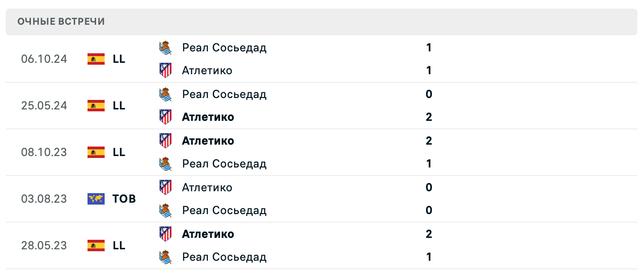Image resolution: width=644 pixels, height=275 pixels.
Task: Click Real Sociedad score 1 in 28.05.23 match
Action: pyautogui.click(x=429, y=257)
